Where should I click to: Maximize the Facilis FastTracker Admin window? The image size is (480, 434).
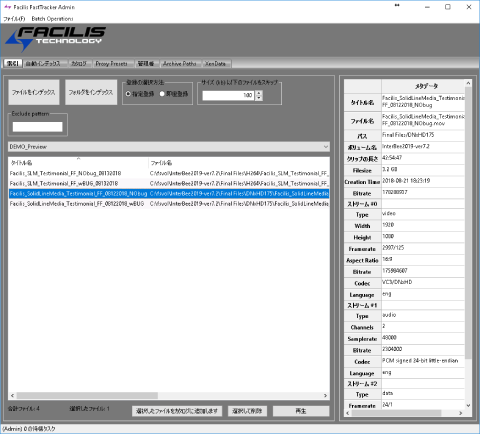448,7
